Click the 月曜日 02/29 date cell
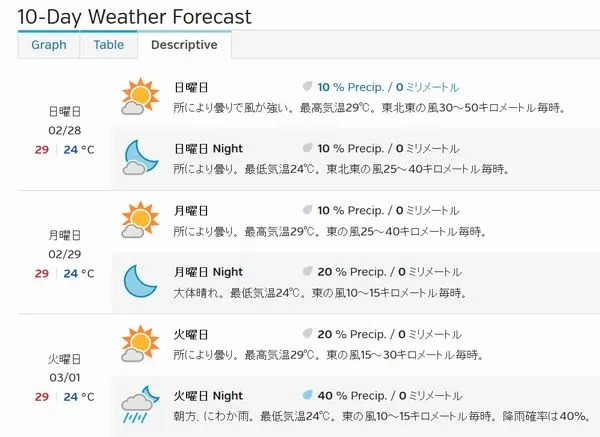The width and height of the screenshot is (600, 437). click(65, 254)
